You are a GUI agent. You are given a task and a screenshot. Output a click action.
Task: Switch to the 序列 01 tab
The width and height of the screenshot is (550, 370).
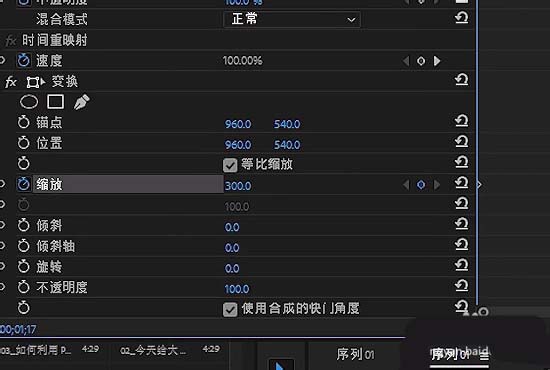(355, 354)
